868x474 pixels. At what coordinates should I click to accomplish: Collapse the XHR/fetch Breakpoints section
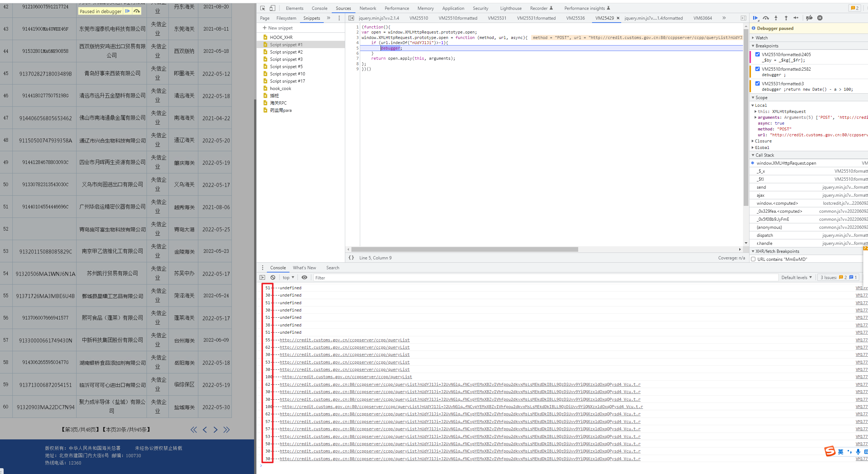777,251
